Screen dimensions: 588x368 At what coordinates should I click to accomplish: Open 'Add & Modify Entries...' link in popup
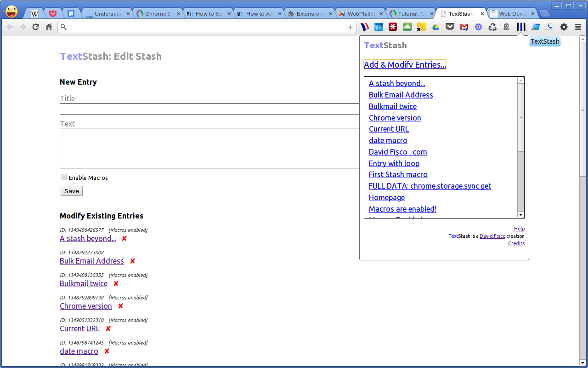(405, 64)
